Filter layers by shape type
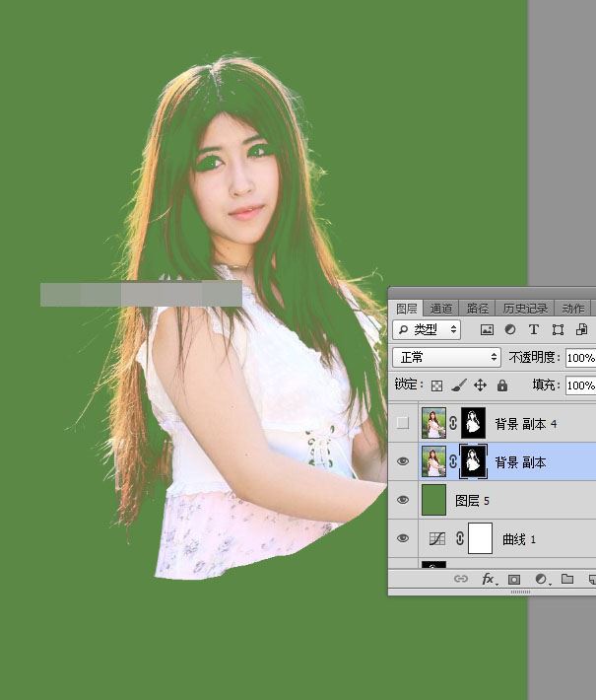Screen dimensions: 596x700 558,329
